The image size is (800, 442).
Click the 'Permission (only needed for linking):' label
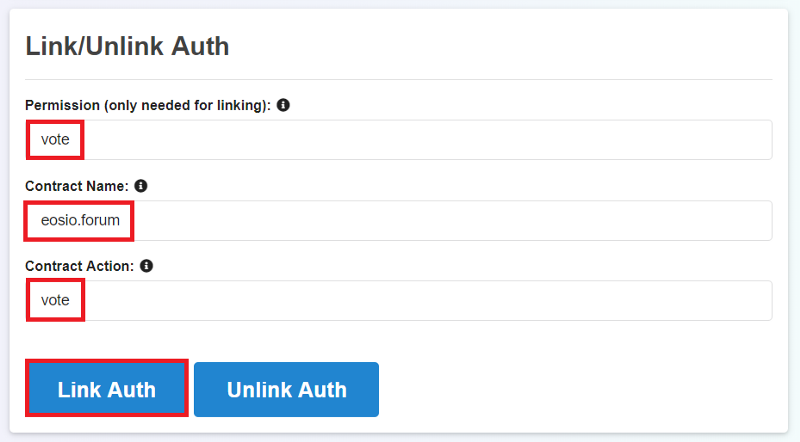pyautogui.click(x=148, y=105)
